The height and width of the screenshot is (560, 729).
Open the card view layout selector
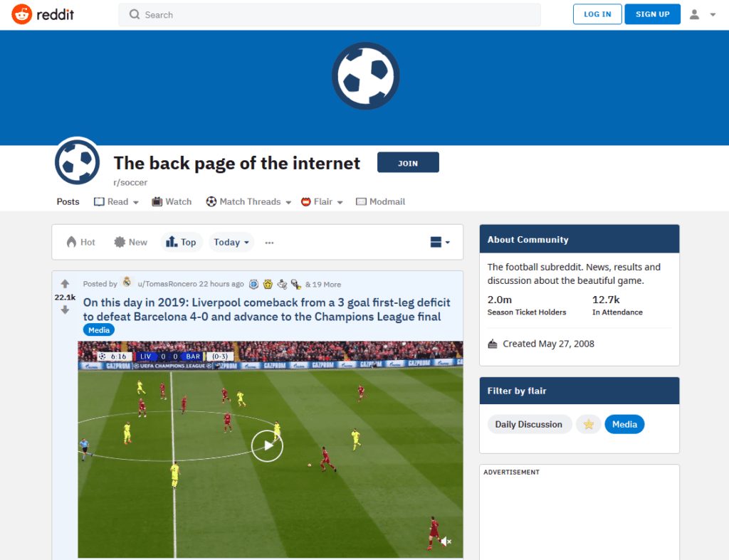click(440, 242)
